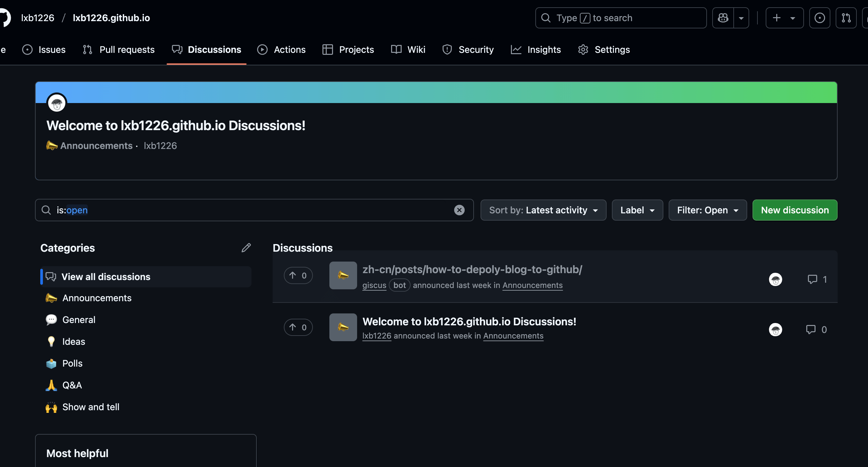Open the repository Settings tab
The image size is (868, 467).
(604, 50)
